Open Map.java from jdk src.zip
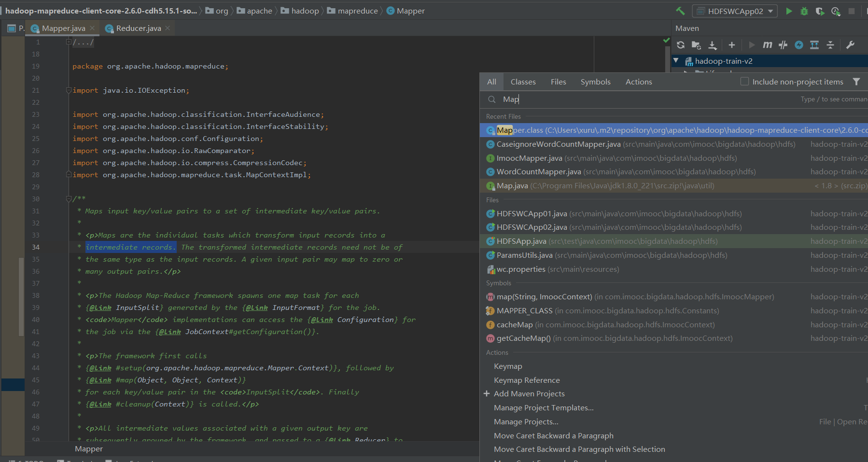Viewport: 868px width, 462px height. tap(674, 185)
